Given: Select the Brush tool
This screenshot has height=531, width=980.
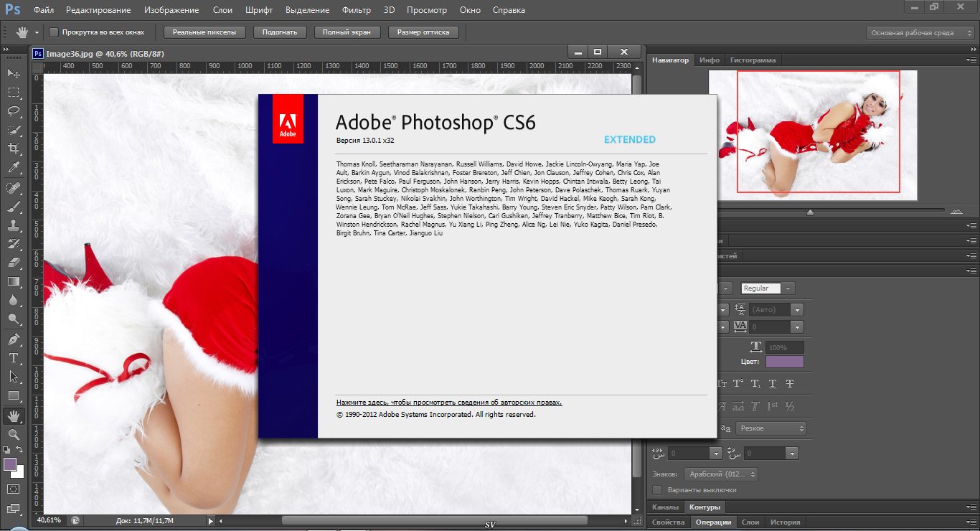Looking at the screenshot, I should pyautogui.click(x=14, y=207).
